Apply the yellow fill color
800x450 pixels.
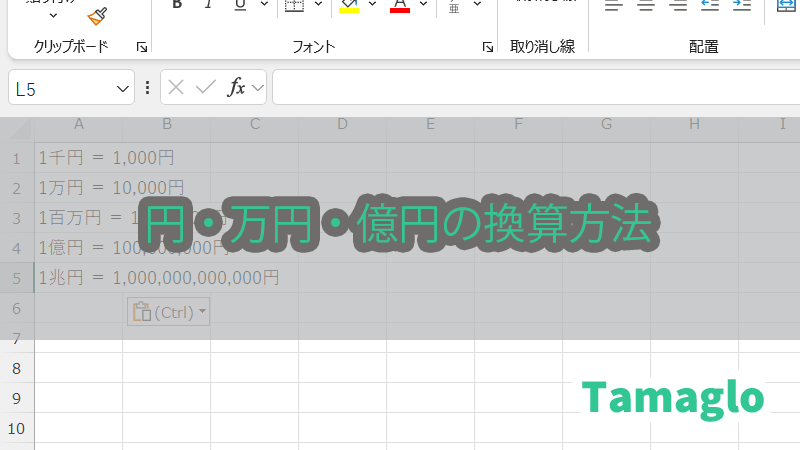coord(349,5)
